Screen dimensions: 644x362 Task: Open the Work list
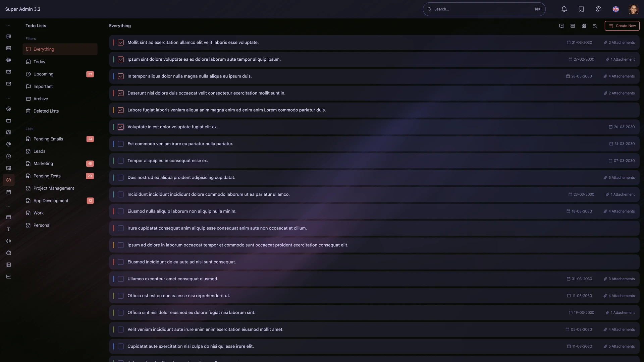point(60,213)
